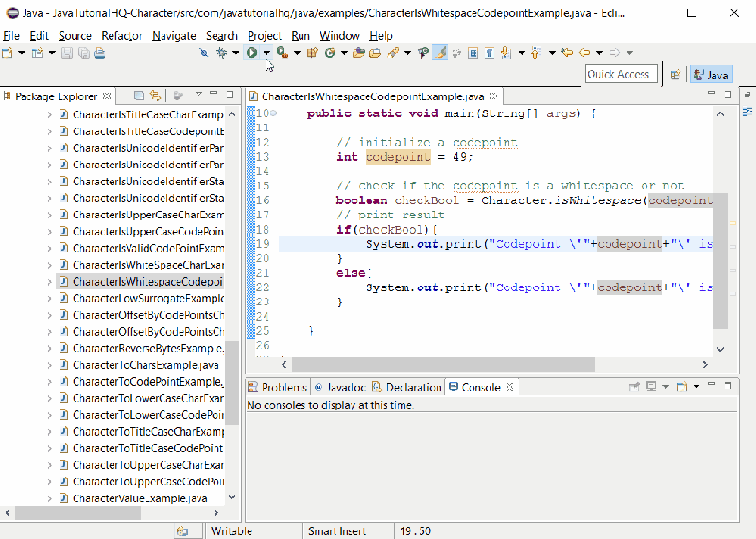Click the Open Type icon

point(359,53)
